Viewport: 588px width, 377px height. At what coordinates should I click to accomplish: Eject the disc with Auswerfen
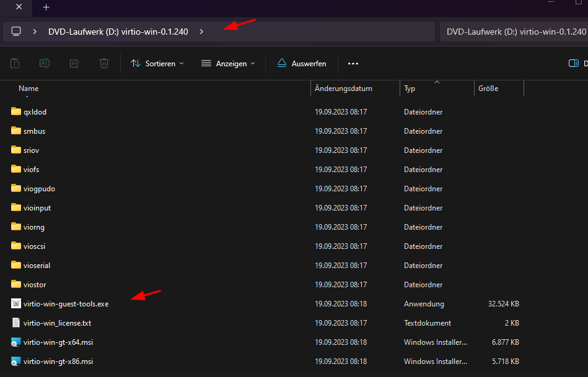tap(302, 64)
